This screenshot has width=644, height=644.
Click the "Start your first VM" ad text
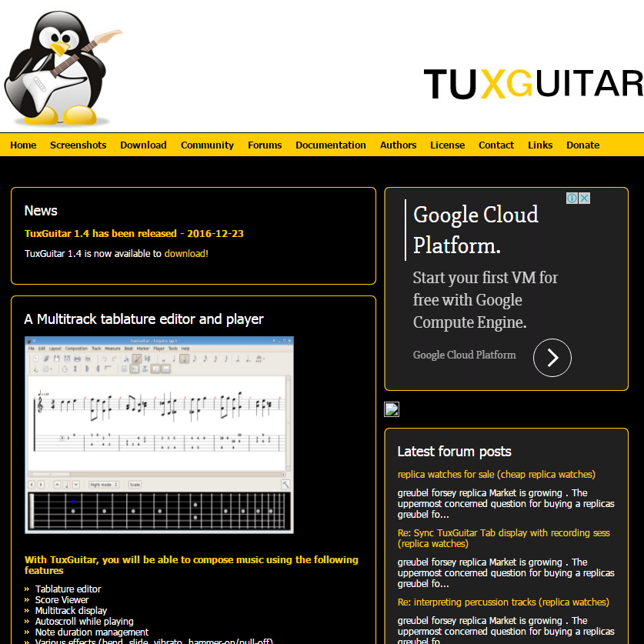coord(485,300)
